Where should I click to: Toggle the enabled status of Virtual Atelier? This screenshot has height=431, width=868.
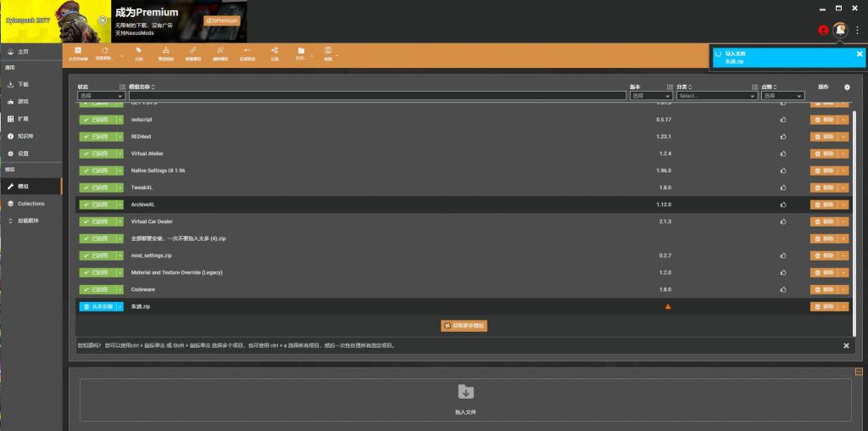click(x=97, y=154)
